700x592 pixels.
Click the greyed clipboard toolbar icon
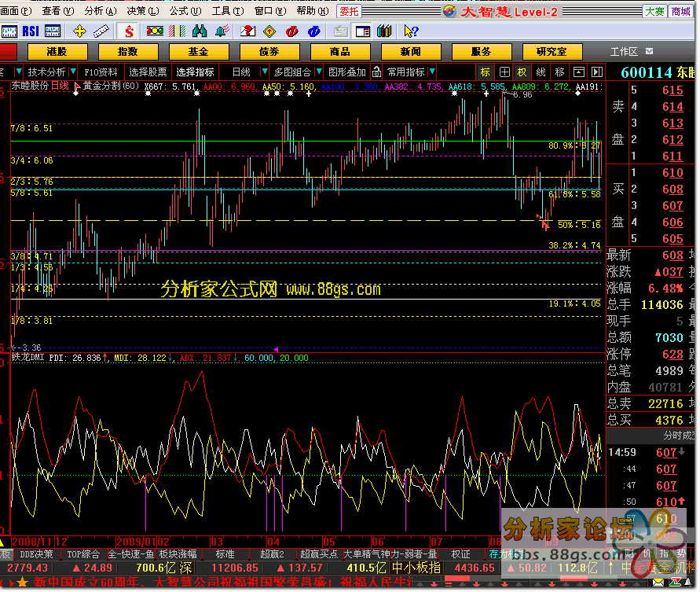tap(341, 31)
